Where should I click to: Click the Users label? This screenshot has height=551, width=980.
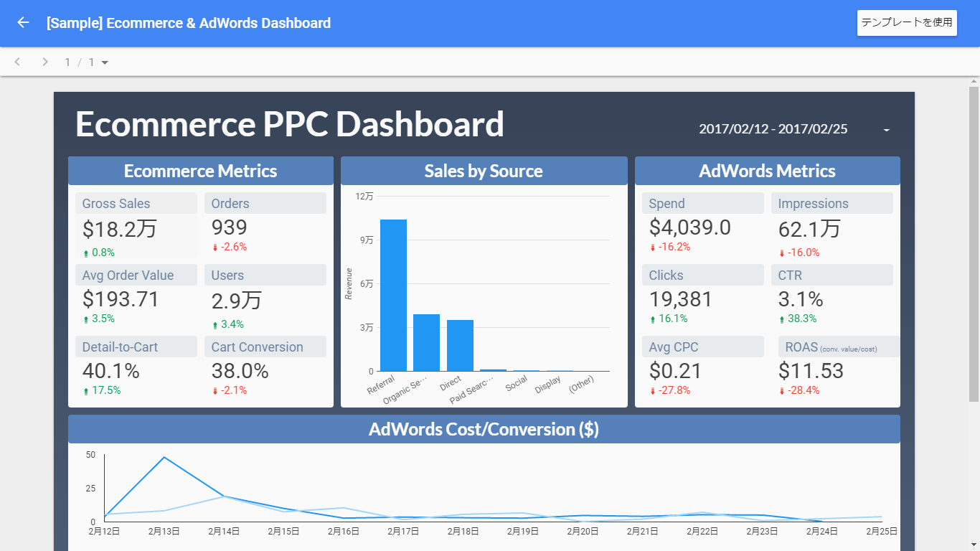pos(227,275)
